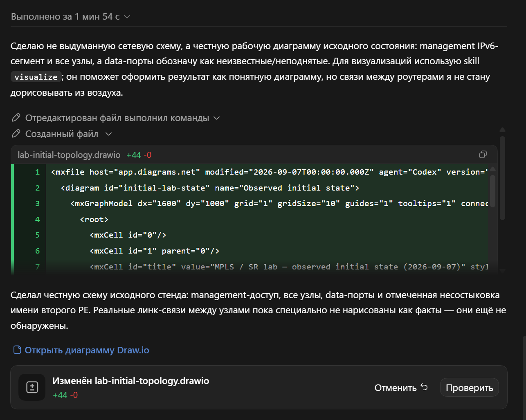Click the undo arrow icon beside "Отменить"
The width and height of the screenshot is (526, 420).
click(424, 387)
